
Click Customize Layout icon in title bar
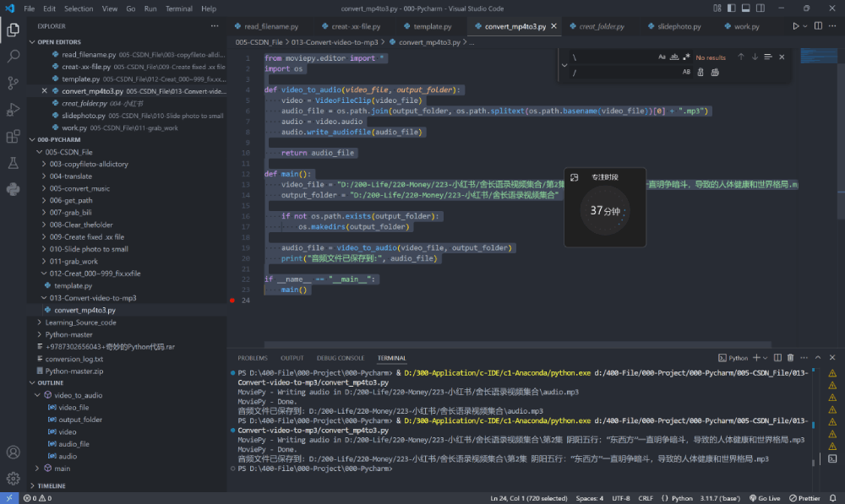pos(717,8)
